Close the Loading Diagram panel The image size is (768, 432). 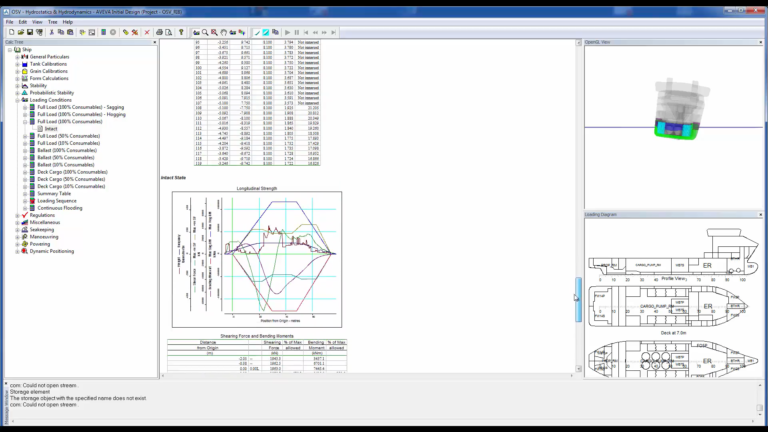[761, 215]
